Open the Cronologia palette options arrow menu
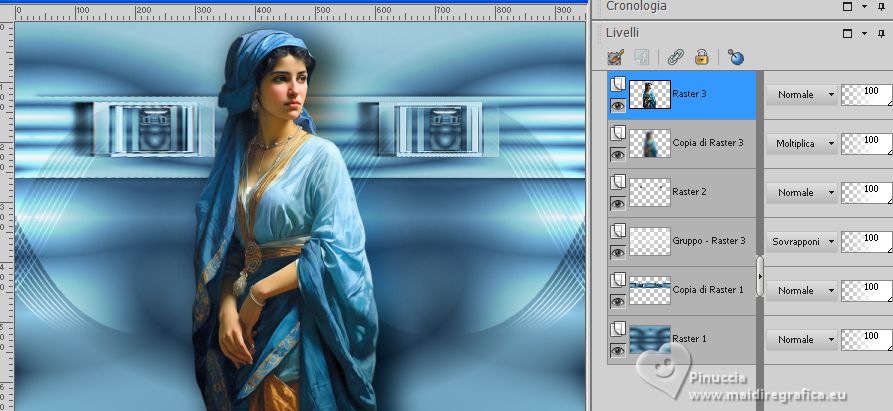 point(865,6)
